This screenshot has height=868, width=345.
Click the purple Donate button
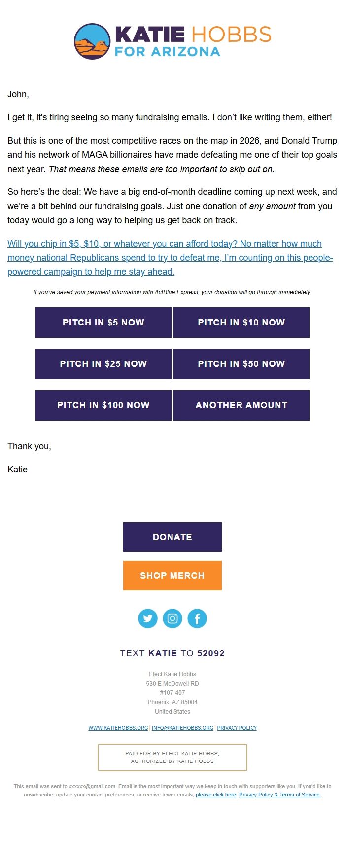click(172, 537)
